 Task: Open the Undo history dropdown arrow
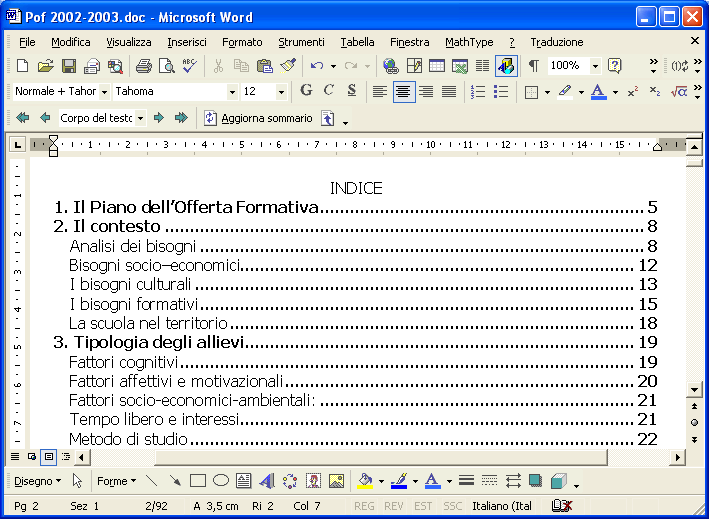coord(333,66)
